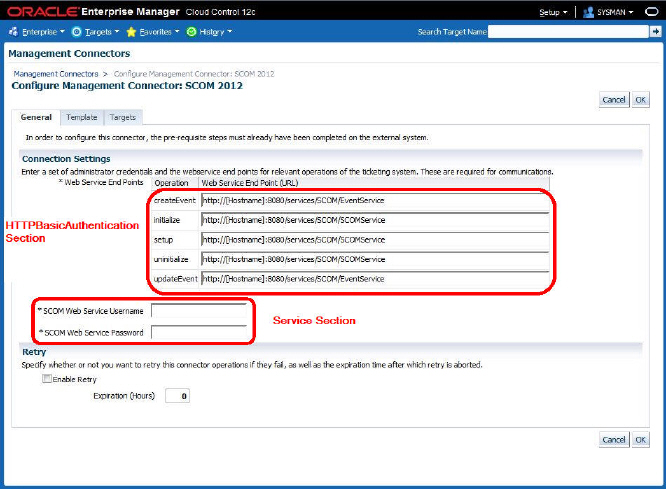Click the uninitialize URL field
Image resolution: width=666 pixels, height=489 pixels.
coord(375,259)
